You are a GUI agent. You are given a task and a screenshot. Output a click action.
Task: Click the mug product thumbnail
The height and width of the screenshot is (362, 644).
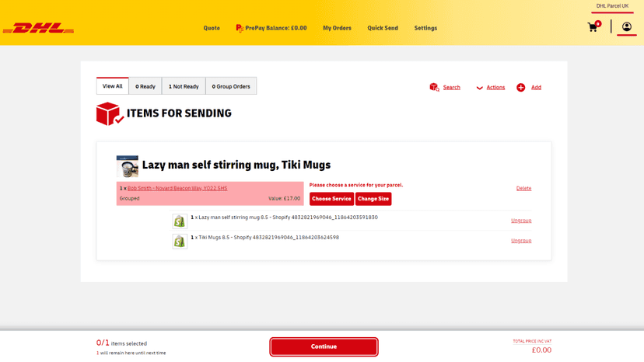click(128, 166)
